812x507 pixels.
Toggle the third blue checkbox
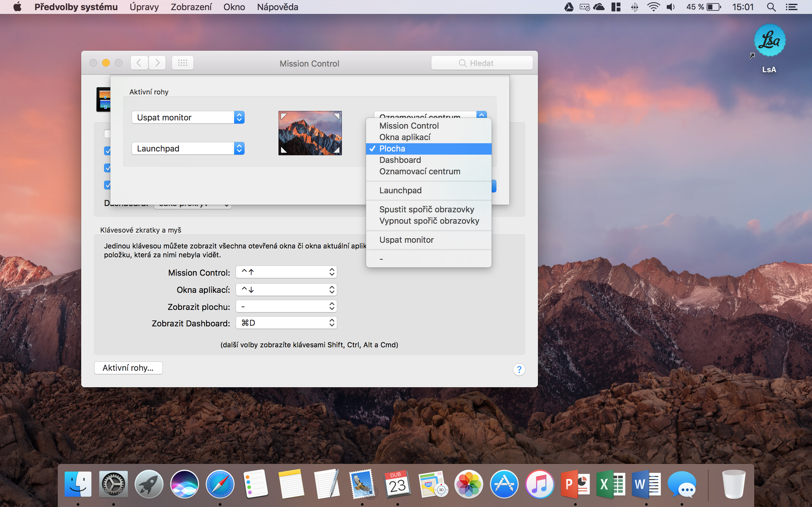click(x=108, y=168)
